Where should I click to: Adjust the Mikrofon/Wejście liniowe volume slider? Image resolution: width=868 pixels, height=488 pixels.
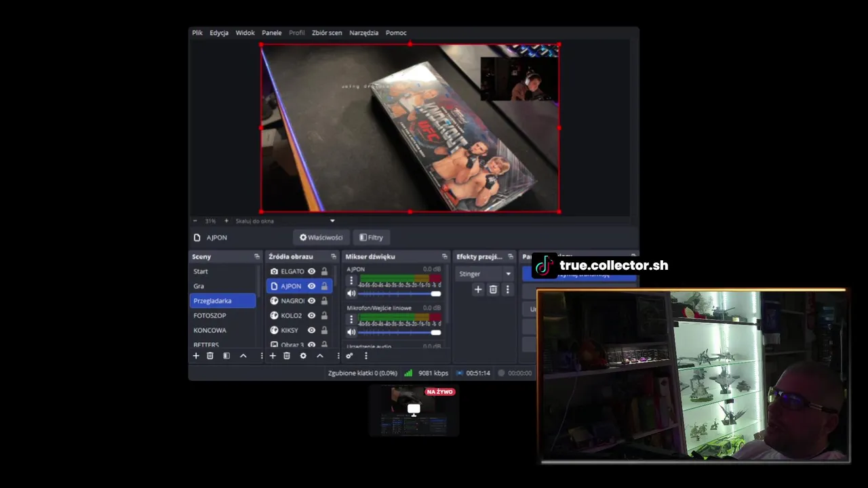399,332
